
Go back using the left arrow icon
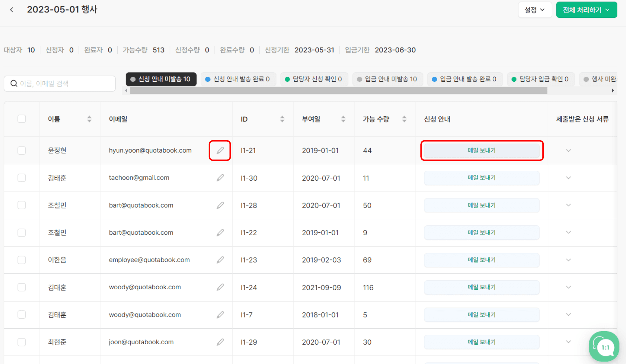12,10
